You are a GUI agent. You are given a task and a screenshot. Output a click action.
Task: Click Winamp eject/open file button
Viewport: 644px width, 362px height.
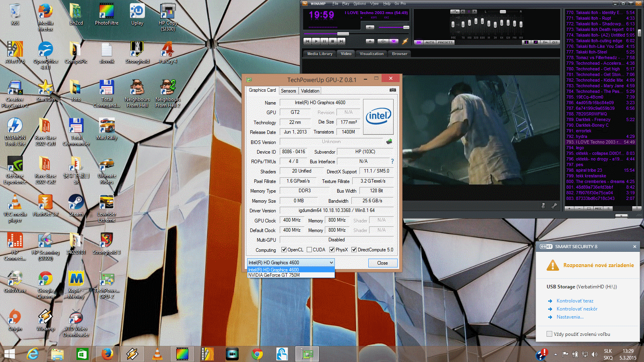370,41
